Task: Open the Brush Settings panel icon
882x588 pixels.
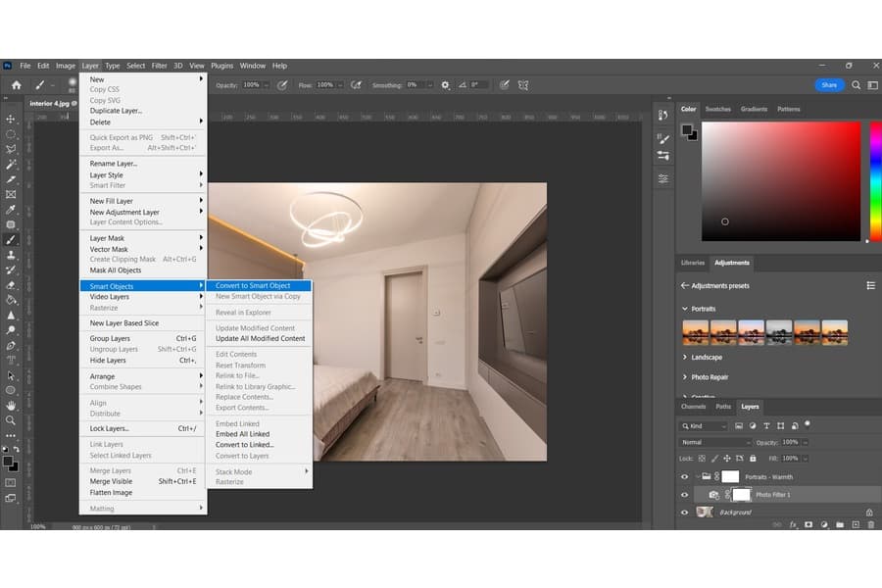Action: 663,138
